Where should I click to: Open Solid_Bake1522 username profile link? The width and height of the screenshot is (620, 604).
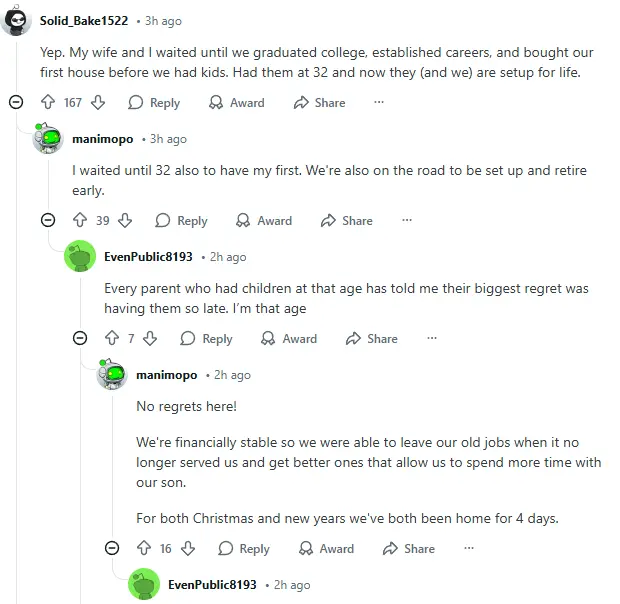point(84,20)
